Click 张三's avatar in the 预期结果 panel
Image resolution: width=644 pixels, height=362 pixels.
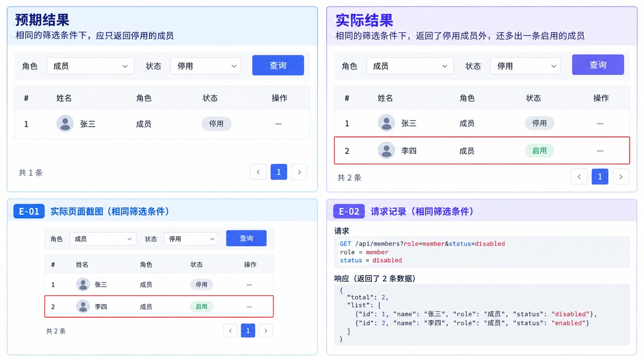coord(65,124)
